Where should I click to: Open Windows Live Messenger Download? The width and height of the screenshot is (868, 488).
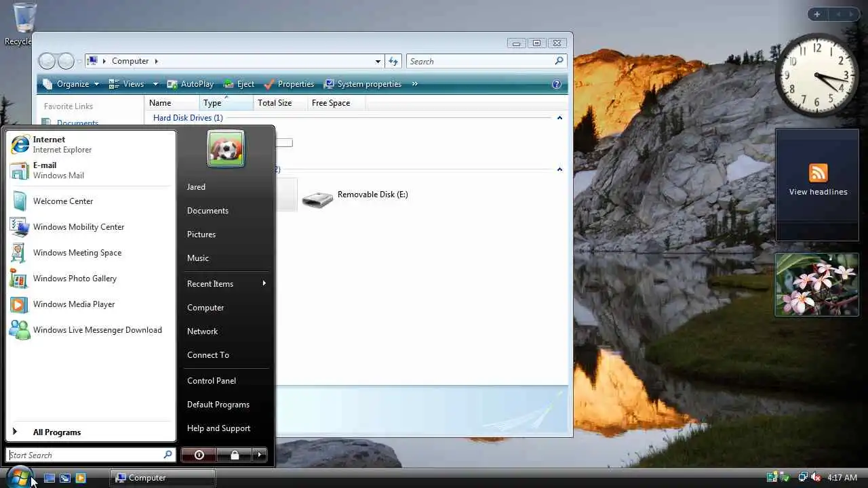(90, 330)
